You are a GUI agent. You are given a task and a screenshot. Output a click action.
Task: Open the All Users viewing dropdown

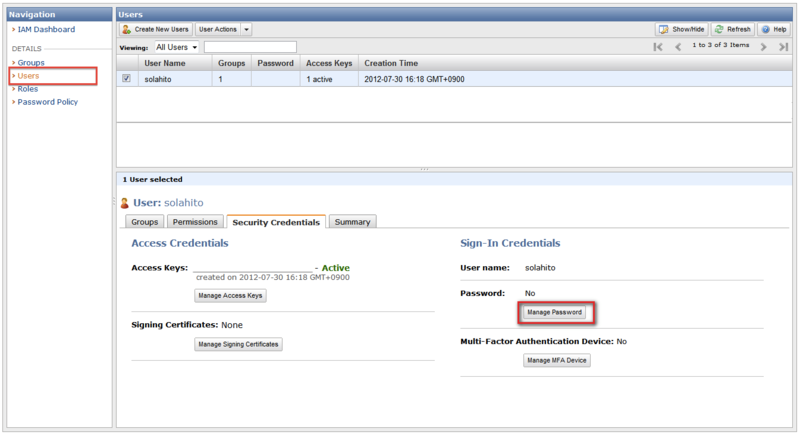[177, 47]
